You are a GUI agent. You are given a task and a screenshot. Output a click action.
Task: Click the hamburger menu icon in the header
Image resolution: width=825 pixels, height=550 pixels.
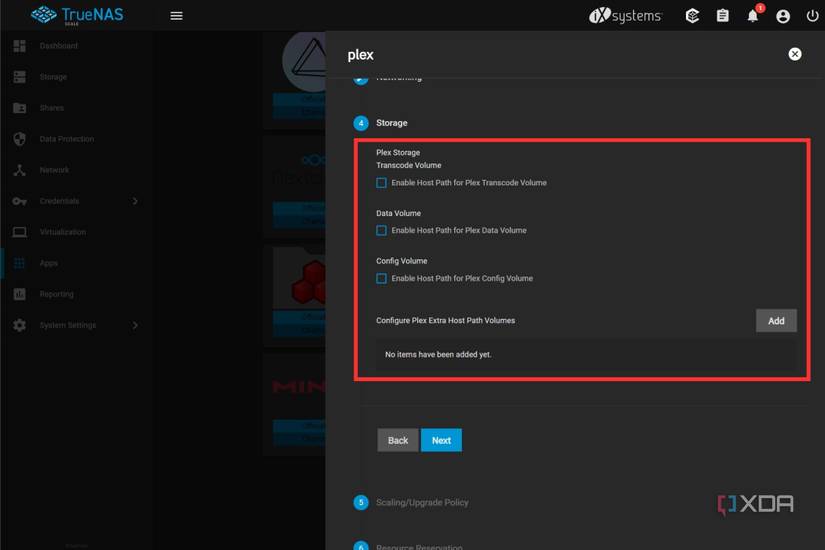pos(176,16)
